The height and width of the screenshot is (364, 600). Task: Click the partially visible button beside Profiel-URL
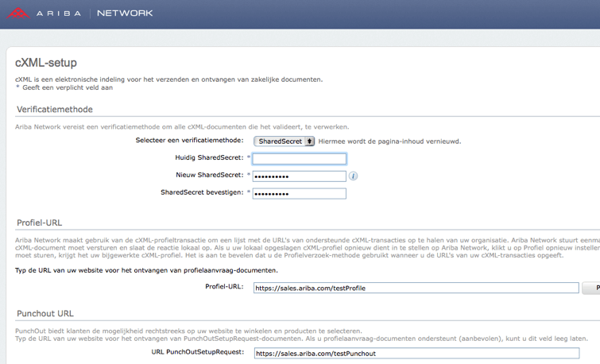pyautogui.click(x=591, y=288)
